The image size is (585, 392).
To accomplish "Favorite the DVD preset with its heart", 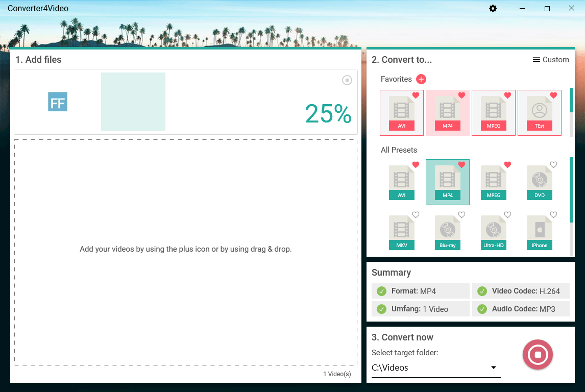I will point(554,164).
